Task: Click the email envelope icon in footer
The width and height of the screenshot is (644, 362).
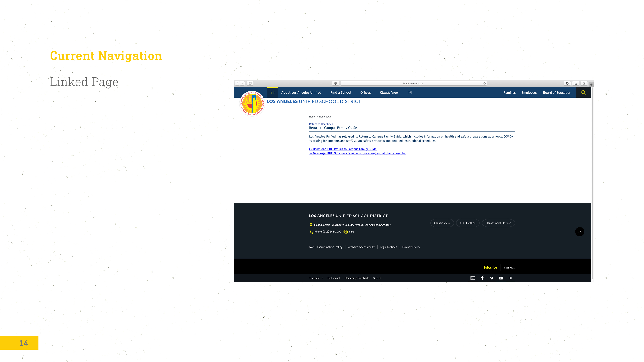Action: click(473, 278)
